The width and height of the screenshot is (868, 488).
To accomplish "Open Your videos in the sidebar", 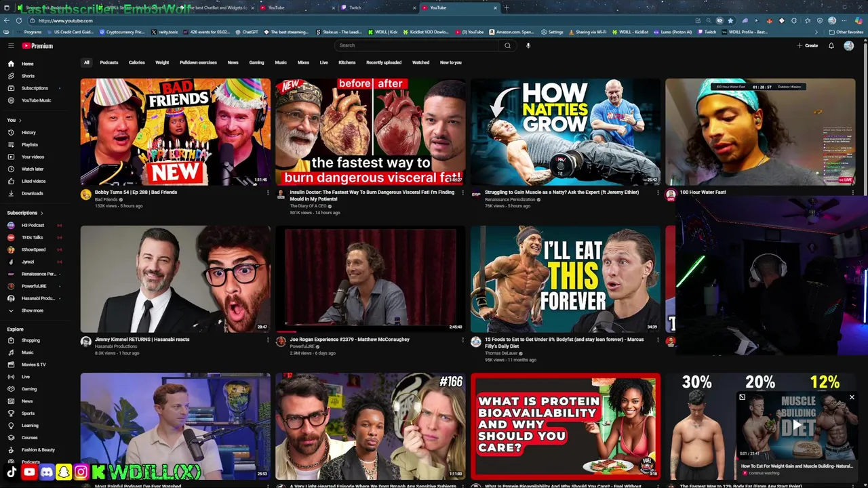I will 33,157.
